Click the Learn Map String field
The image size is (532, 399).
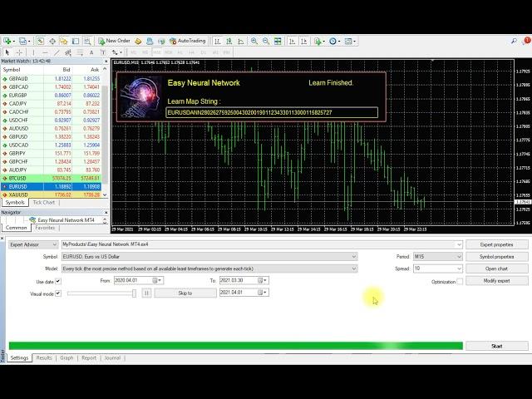tap(272, 113)
